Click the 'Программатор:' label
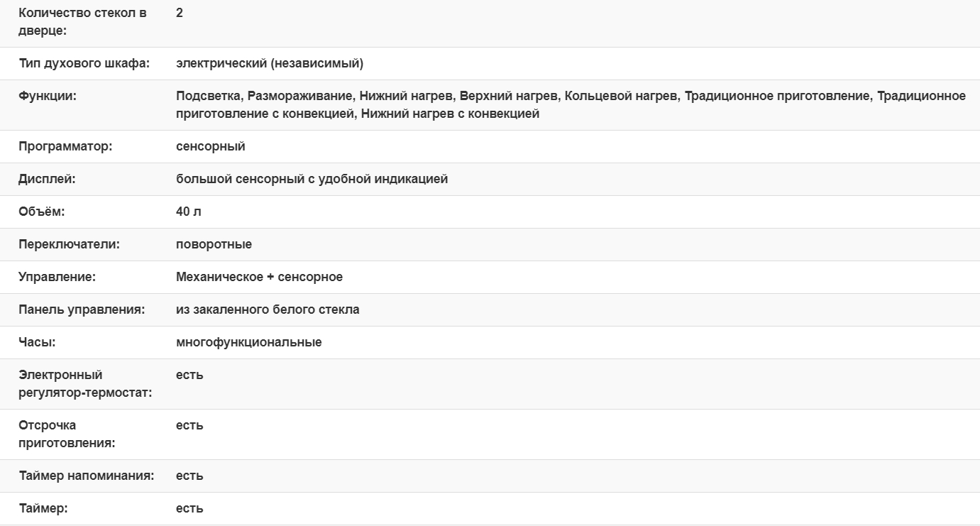980x526 pixels. pos(65,146)
